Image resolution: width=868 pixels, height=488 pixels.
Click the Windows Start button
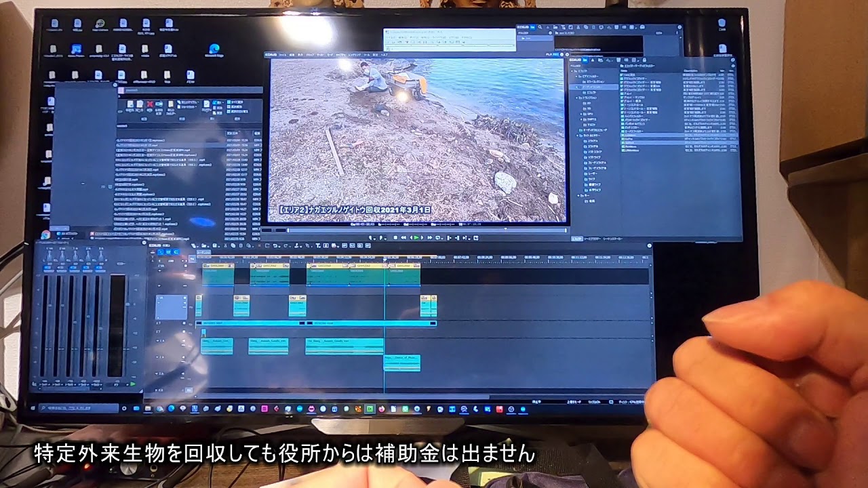tap(33, 409)
